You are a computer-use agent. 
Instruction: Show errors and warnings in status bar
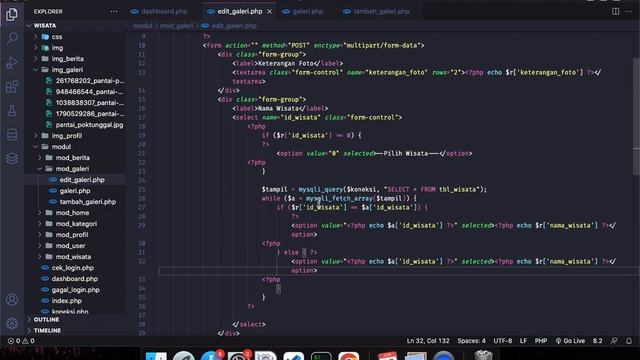21,341
